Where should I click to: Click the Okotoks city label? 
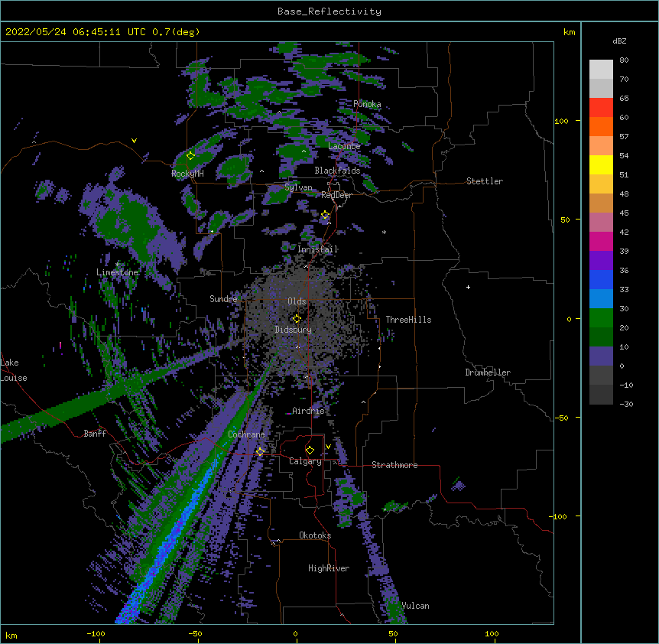coord(315,535)
